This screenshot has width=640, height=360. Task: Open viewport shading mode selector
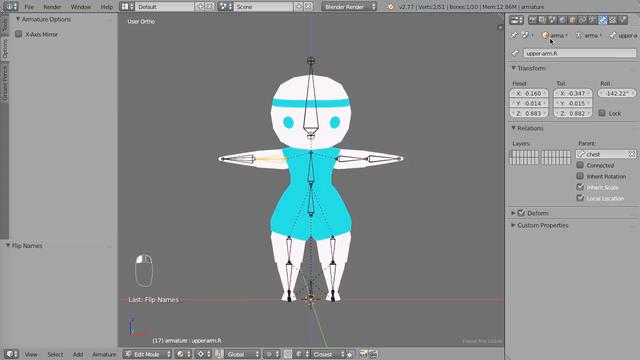(x=183, y=354)
